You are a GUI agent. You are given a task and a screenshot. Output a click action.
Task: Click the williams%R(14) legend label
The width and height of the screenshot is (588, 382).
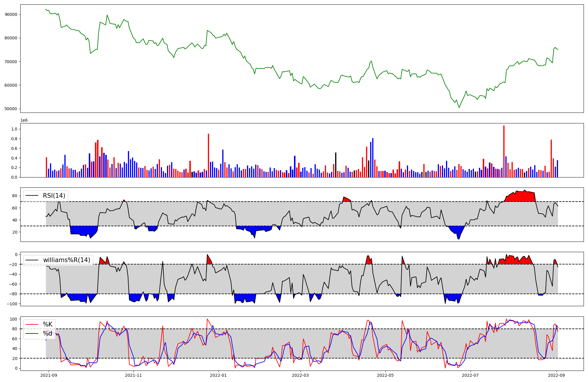pos(66,260)
